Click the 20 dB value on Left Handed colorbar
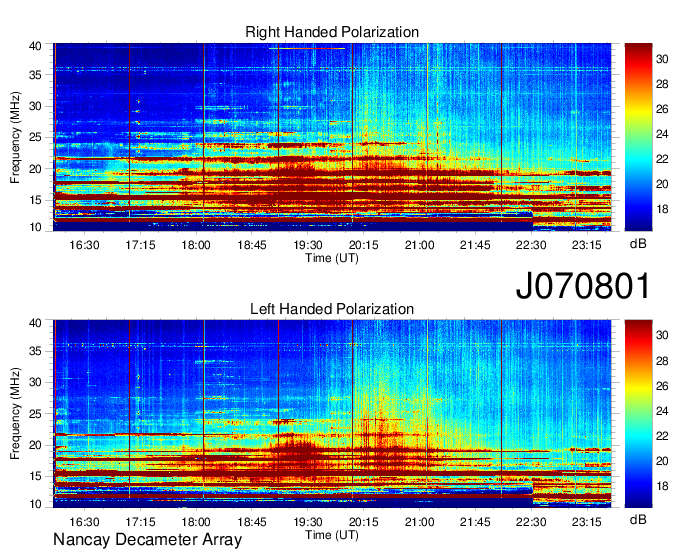Screen dimensions: 680x552 (x=662, y=461)
